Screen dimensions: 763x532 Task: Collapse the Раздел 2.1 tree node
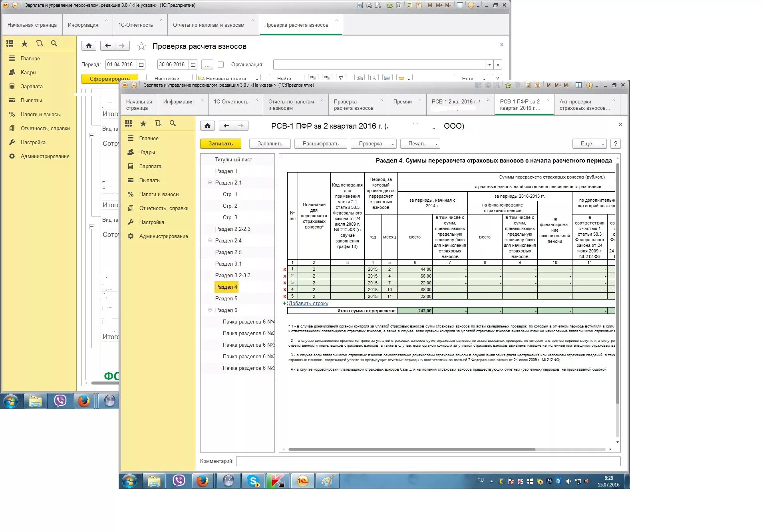pos(210,183)
